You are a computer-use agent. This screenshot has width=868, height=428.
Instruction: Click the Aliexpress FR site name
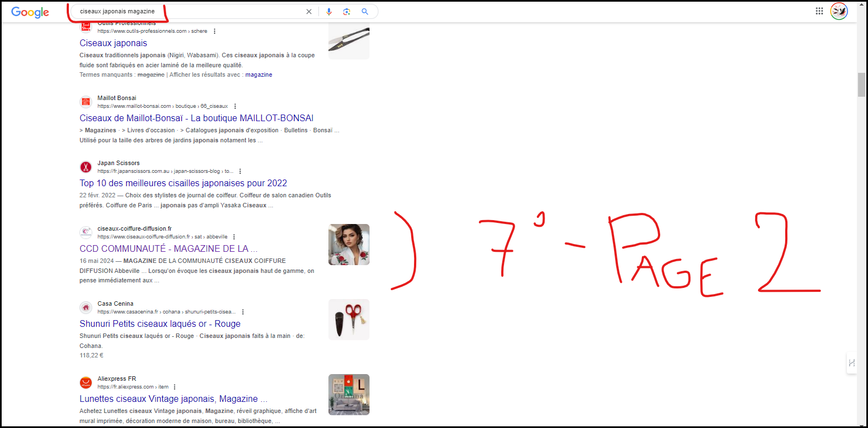[x=117, y=379]
